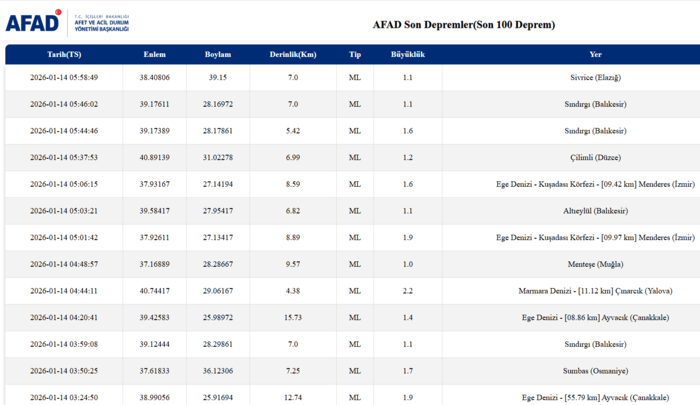Select depth 6.99 cell
Image resolution: width=700 pixels, height=405 pixels.
pyautogui.click(x=293, y=157)
